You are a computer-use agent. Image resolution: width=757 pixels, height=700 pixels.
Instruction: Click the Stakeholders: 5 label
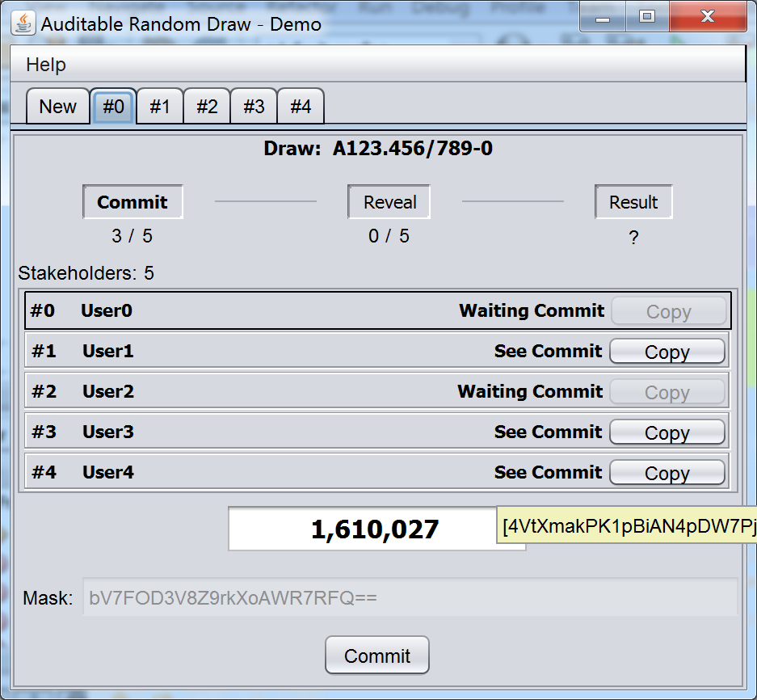86,273
